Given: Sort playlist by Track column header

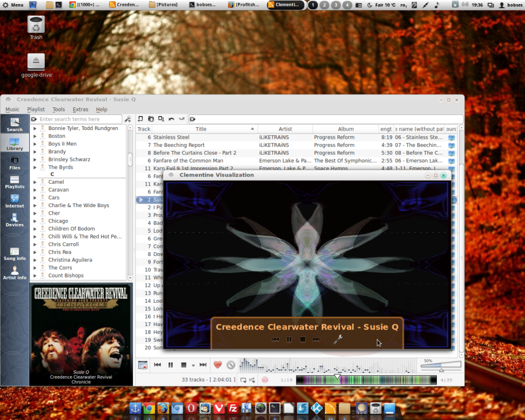Looking at the screenshot, I should tap(144, 129).
